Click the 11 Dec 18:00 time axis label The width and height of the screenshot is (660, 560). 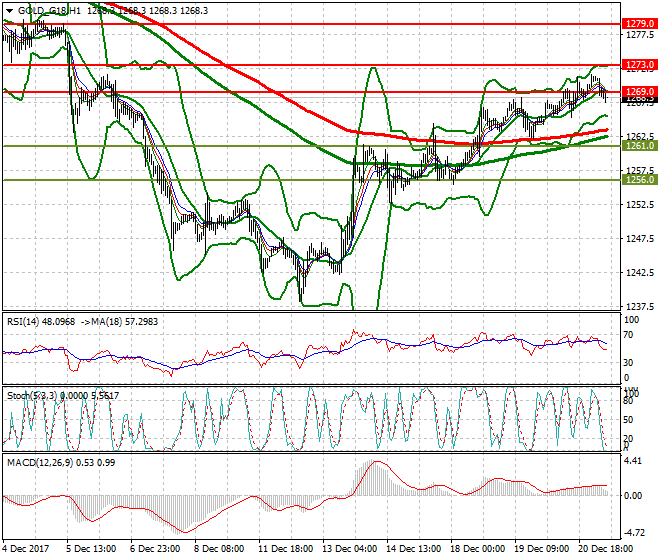pos(286,549)
